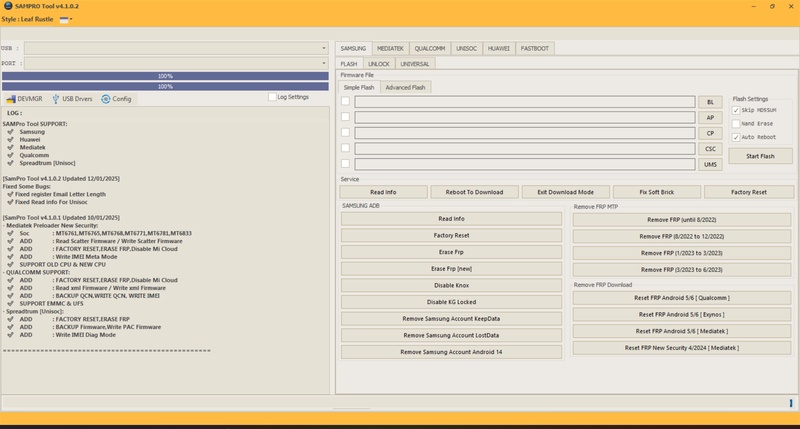Screen dimensions: 800x429
Task: Switch to the MEDIATEK tab
Action: point(390,48)
